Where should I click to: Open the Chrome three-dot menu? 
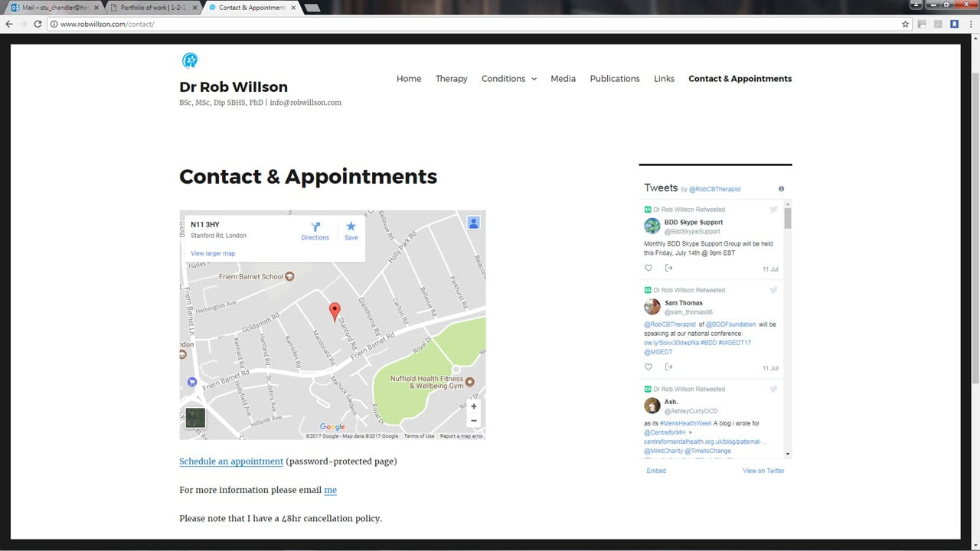(x=970, y=24)
